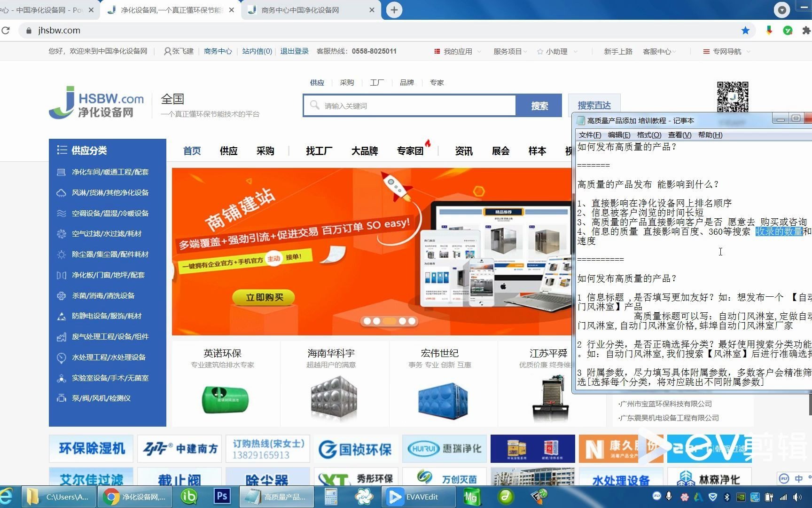
Task: Open 资讯 in main navigation
Action: click(464, 151)
